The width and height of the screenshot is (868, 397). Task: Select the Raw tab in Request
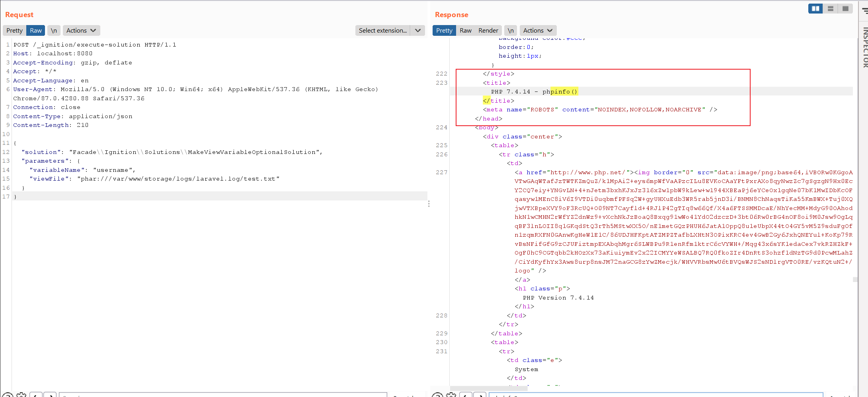point(35,31)
